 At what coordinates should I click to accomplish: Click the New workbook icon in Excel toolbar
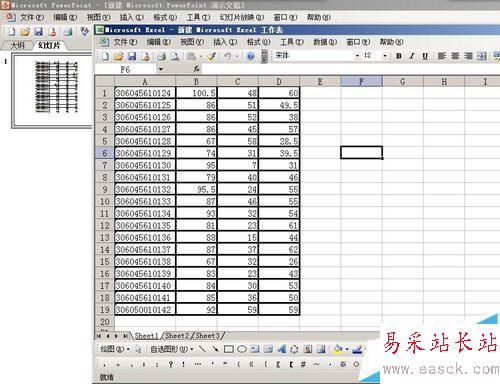(105, 56)
